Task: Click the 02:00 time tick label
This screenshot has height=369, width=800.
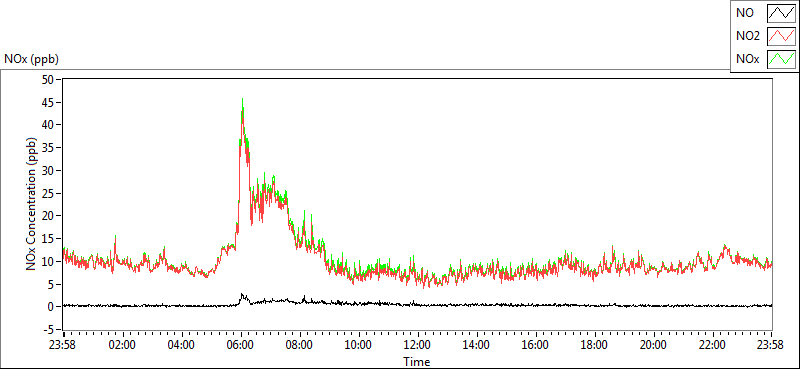Action: click(x=122, y=345)
